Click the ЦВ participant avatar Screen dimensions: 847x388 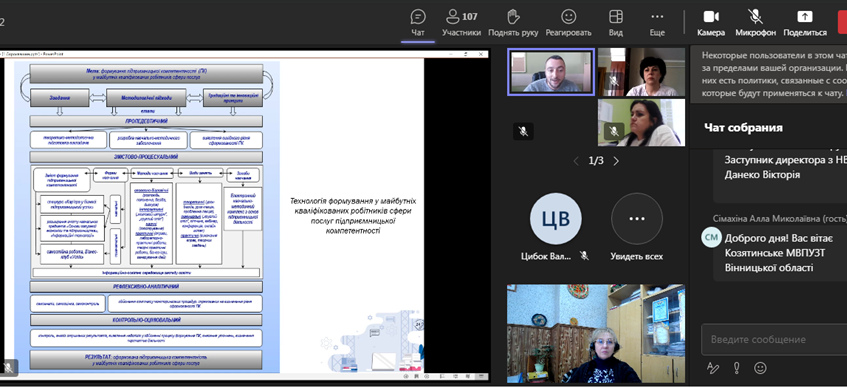click(556, 219)
